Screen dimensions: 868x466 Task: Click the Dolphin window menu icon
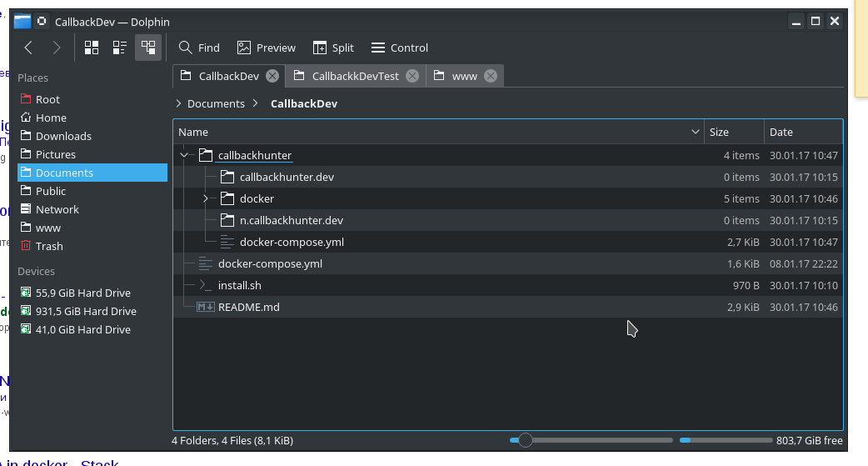22,22
